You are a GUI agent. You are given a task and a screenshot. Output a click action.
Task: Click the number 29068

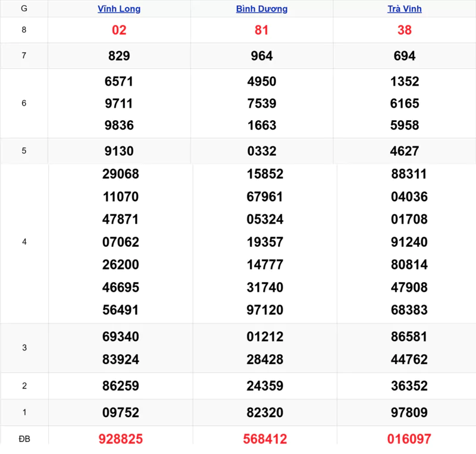click(121, 174)
